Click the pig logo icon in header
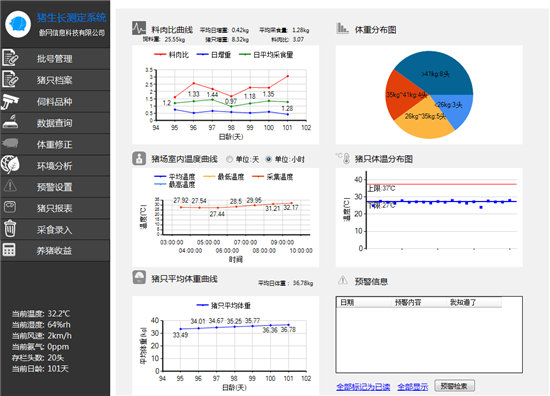The width and height of the screenshot is (550, 396). [18, 24]
